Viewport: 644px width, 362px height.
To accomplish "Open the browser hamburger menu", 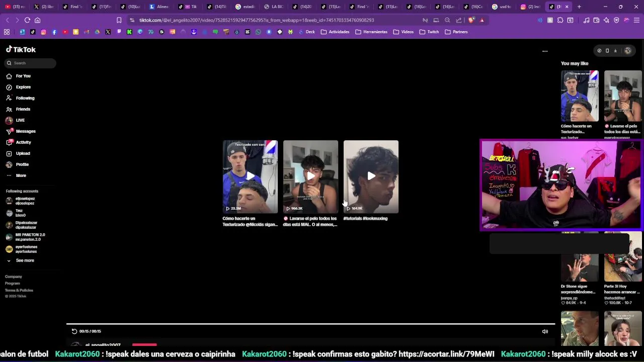I will pyautogui.click(x=636, y=20).
